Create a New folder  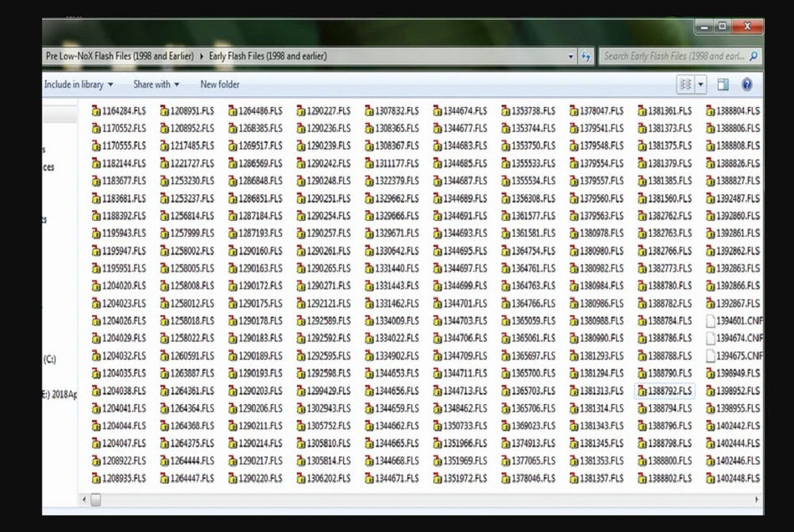219,84
